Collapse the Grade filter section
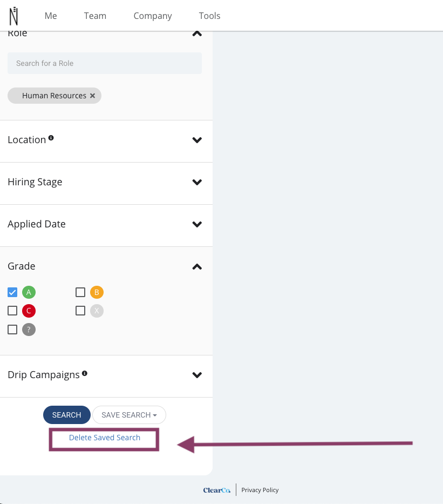The width and height of the screenshot is (443, 504). tap(197, 266)
